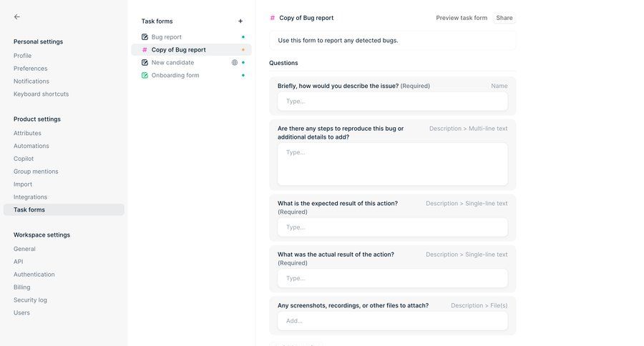Viewport: 644px width, 346px height.
Task: Click the green status dot on New candidate
Action: [x=243, y=62]
